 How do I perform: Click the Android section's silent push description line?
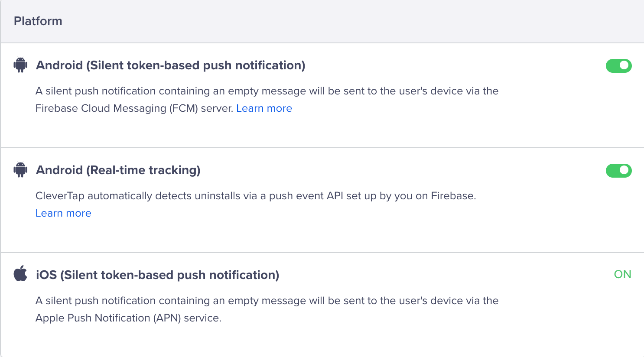click(x=267, y=91)
